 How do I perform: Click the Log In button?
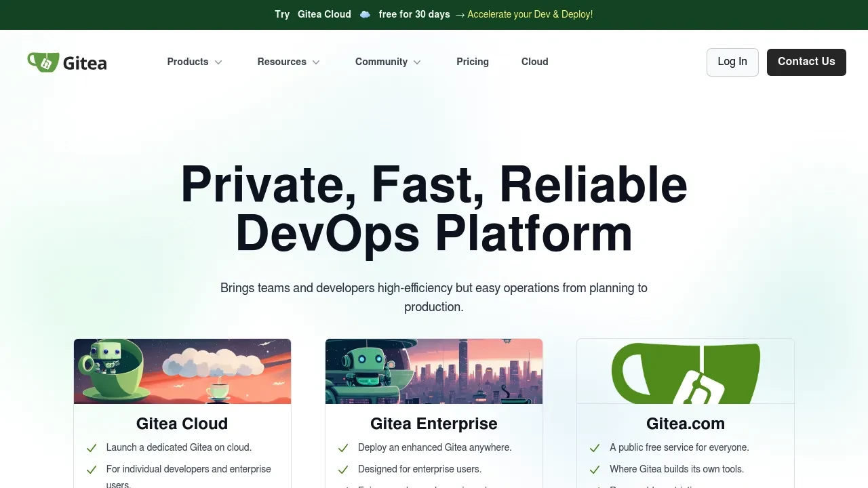pyautogui.click(x=732, y=62)
